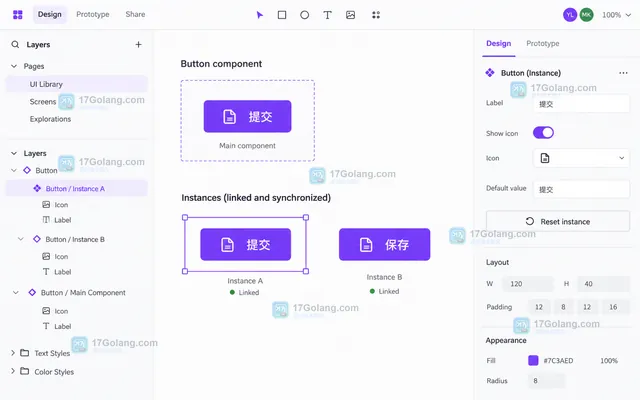Click the YL user avatar
This screenshot has height=400, width=640.
pos(570,15)
